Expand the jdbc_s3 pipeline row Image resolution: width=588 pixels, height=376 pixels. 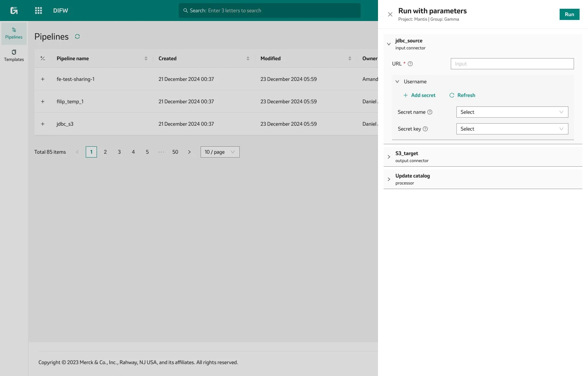point(43,124)
